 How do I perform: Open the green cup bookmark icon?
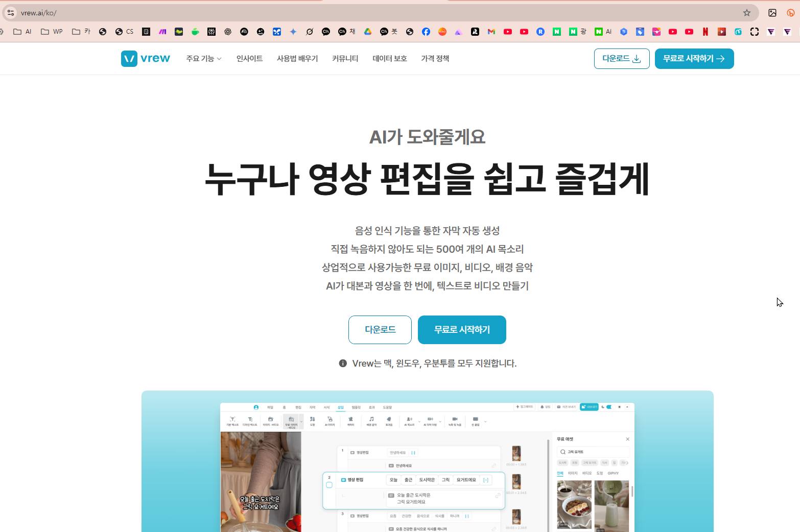coord(195,32)
